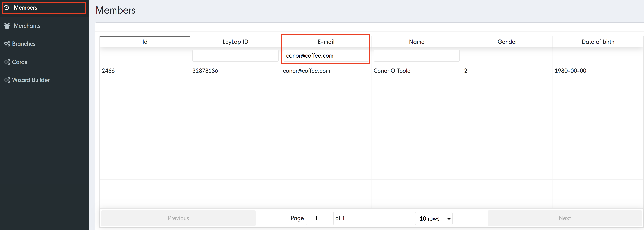
Task: Click the Next page button
Action: [565, 218]
